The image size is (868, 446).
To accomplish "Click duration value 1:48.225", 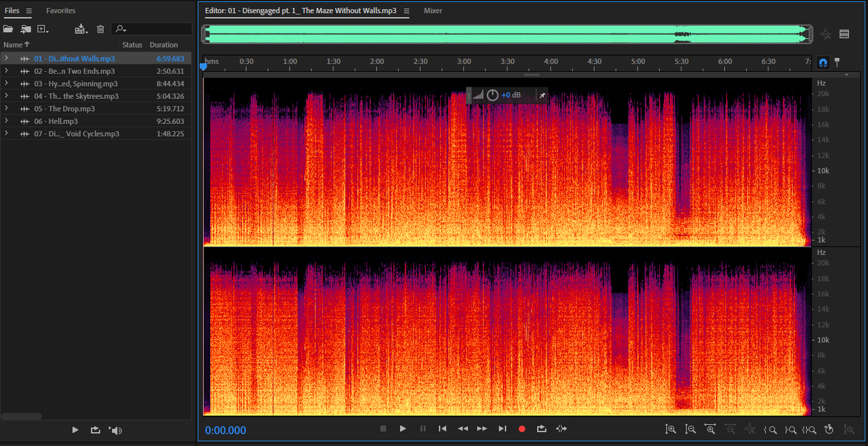I will click(x=170, y=134).
